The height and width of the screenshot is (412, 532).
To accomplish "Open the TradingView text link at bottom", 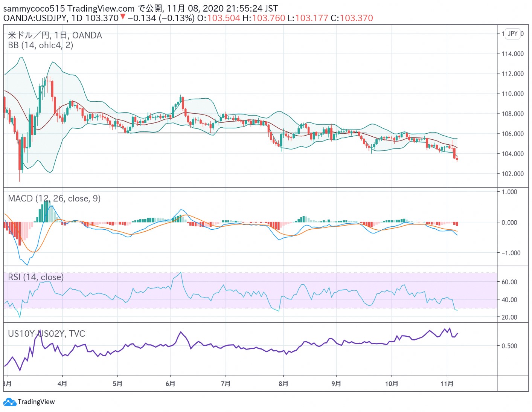I will [x=36, y=402].
